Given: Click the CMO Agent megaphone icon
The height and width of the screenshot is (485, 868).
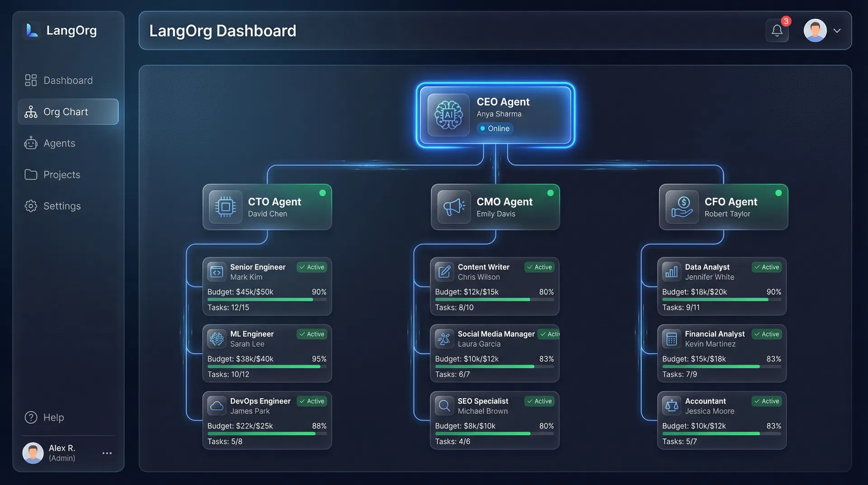Looking at the screenshot, I should click(453, 207).
